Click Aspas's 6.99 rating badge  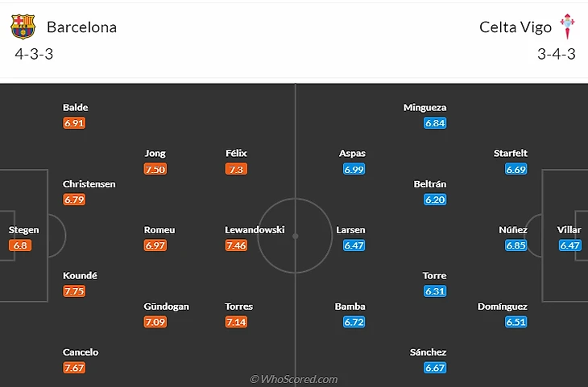[354, 169]
